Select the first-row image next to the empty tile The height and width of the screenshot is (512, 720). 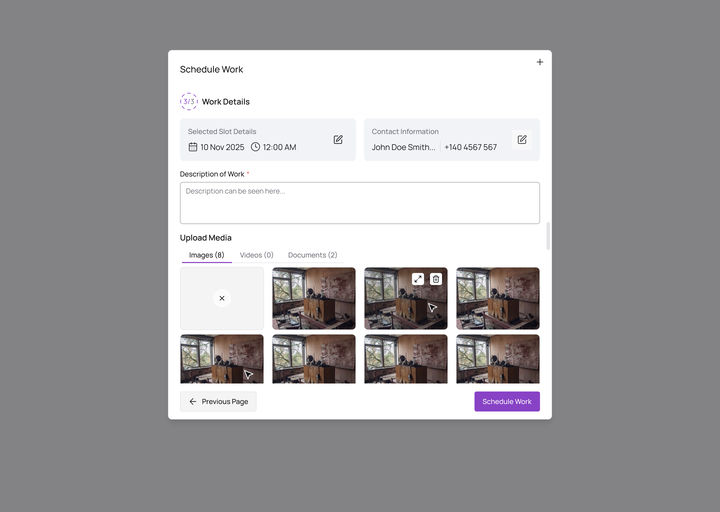pos(314,298)
